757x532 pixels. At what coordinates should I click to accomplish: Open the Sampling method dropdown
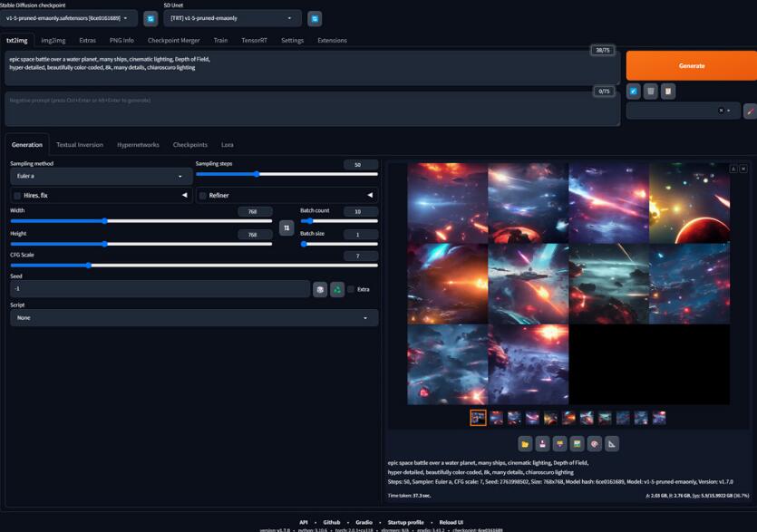(x=101, y=176)
